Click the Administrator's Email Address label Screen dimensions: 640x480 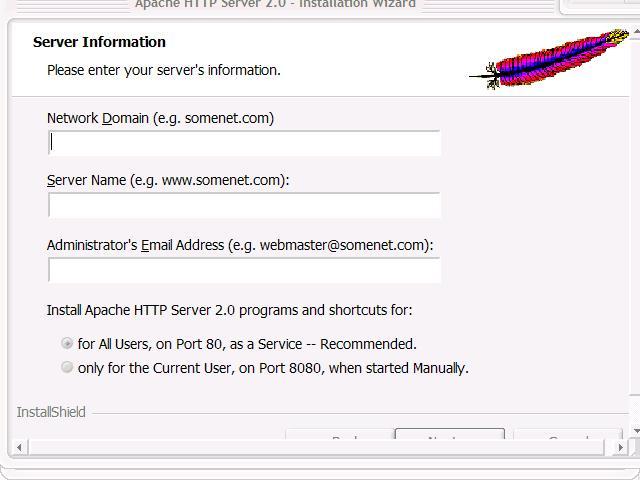tap(240, 245)
